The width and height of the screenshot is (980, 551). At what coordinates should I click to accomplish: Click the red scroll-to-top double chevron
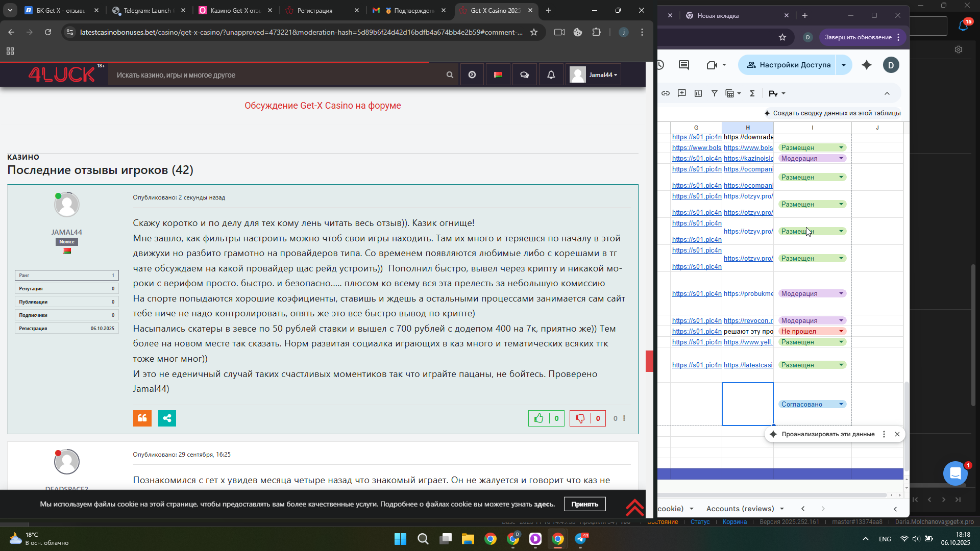pyautogui.click(x=634, y=508)
